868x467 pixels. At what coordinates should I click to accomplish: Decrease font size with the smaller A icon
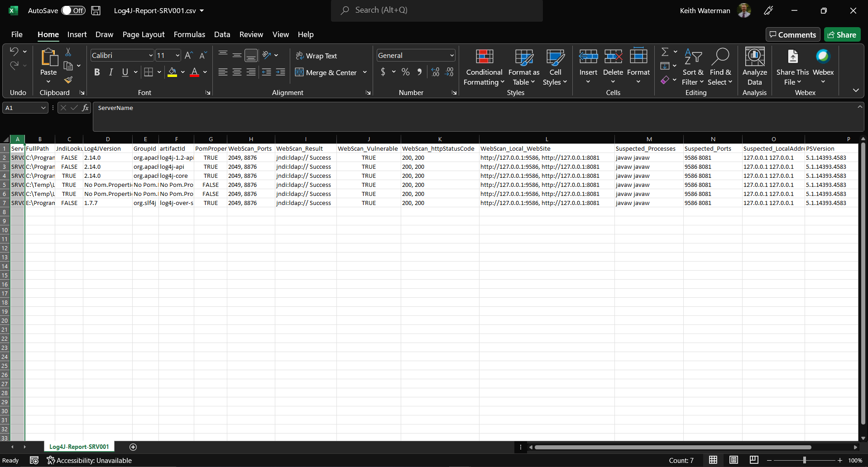pos(203,55)
